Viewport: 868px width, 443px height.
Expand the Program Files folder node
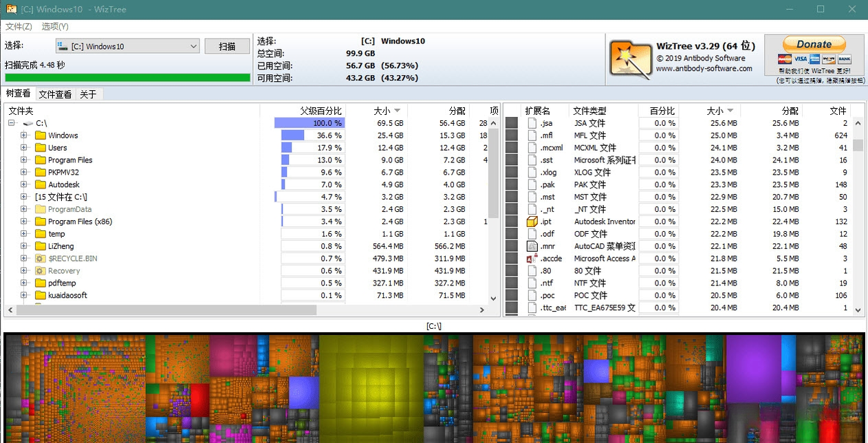(24, 160)
